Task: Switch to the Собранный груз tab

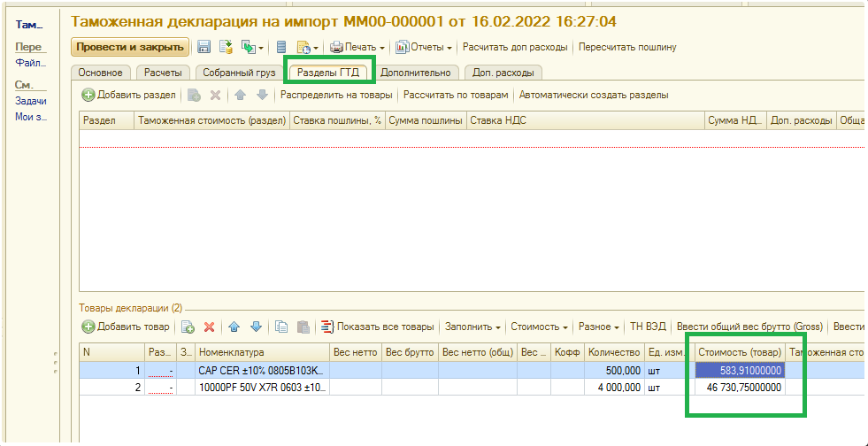Action: coord(239,73)
